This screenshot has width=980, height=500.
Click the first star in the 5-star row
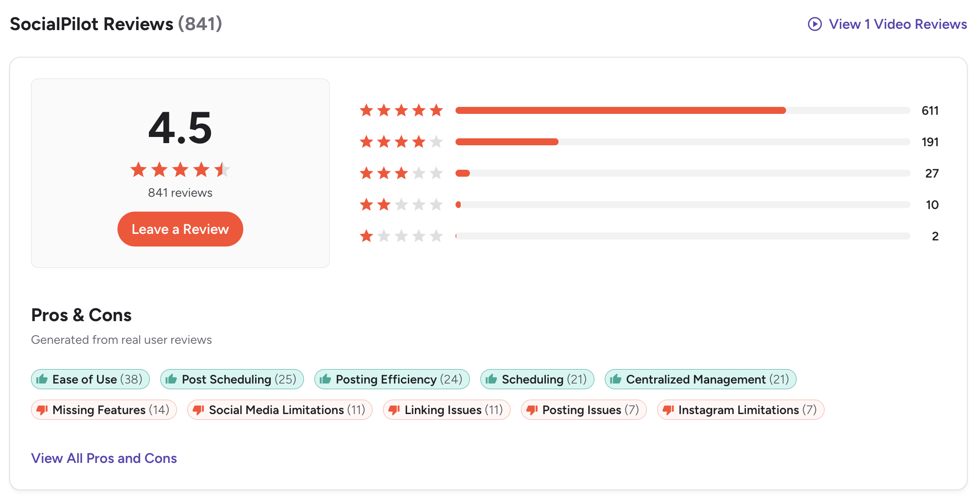[x=366, y=110]
